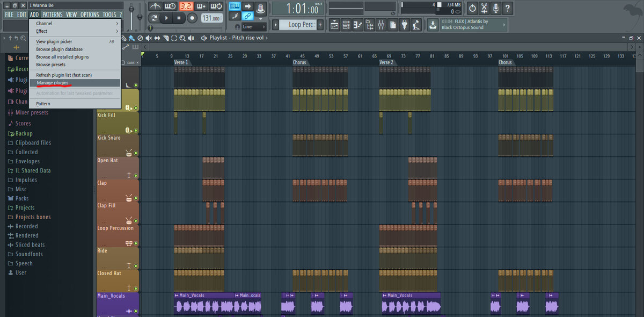Click the tempo tapper icon

[416, 25]
